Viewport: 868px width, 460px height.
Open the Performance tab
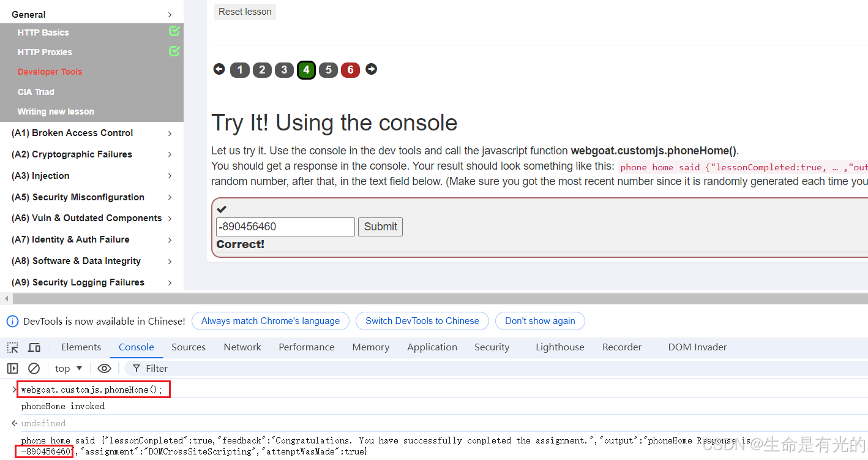(307, 347)
